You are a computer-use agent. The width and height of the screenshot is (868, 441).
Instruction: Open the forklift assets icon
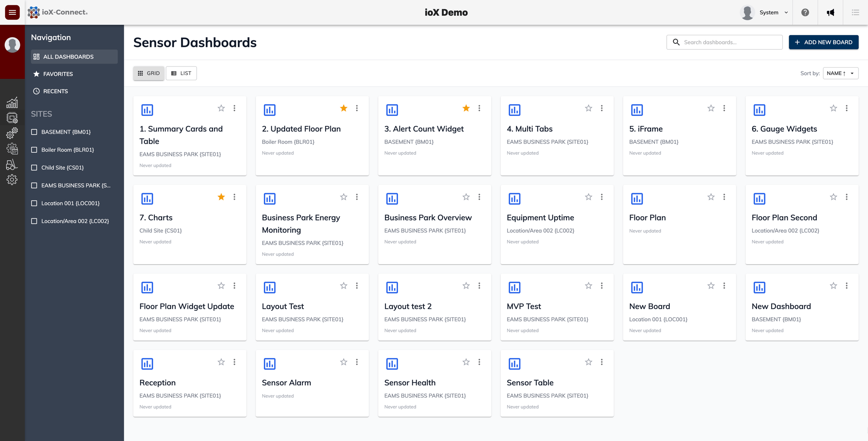(12, 164)
